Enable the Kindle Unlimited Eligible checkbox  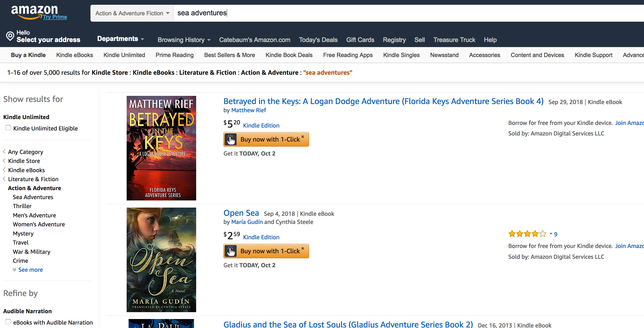point(8,128)
